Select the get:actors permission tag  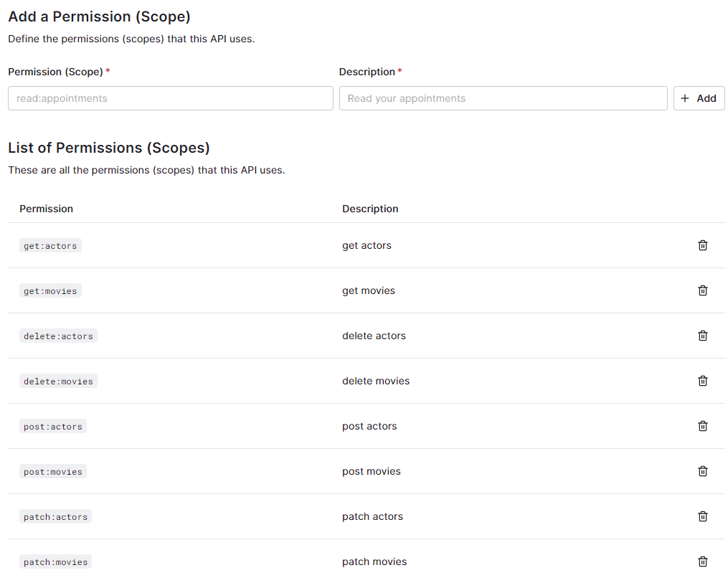50,246
